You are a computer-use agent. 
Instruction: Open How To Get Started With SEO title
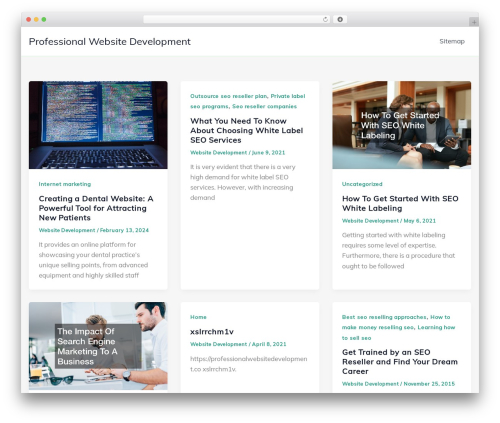tap(400, 203)
